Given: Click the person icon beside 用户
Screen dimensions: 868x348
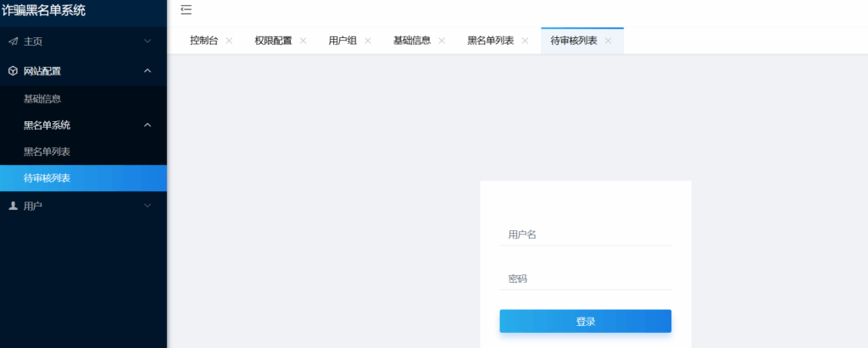Looking at the screenshot, I should pos(14,206).
